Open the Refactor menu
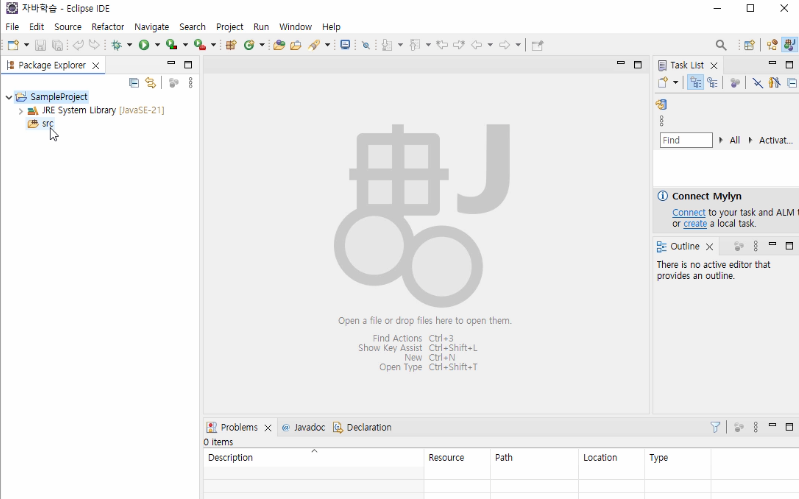This screenshot has height=499, width=799. pyautogui.click(x=108, y=27)
